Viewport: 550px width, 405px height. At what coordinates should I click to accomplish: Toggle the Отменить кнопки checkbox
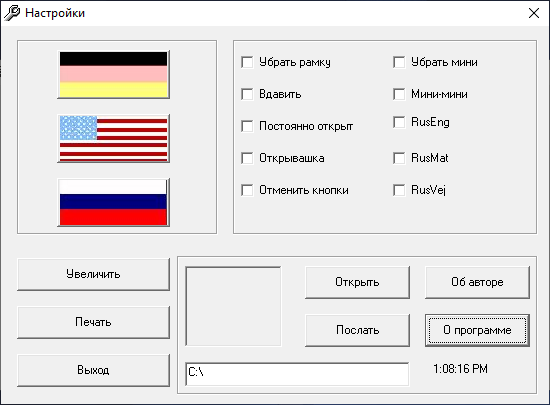pos(247,190)
